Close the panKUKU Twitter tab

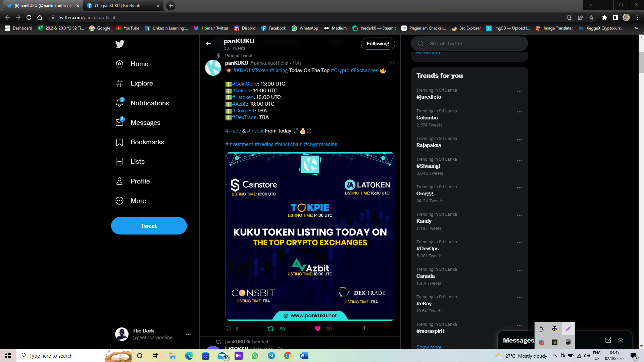[78, 6]
